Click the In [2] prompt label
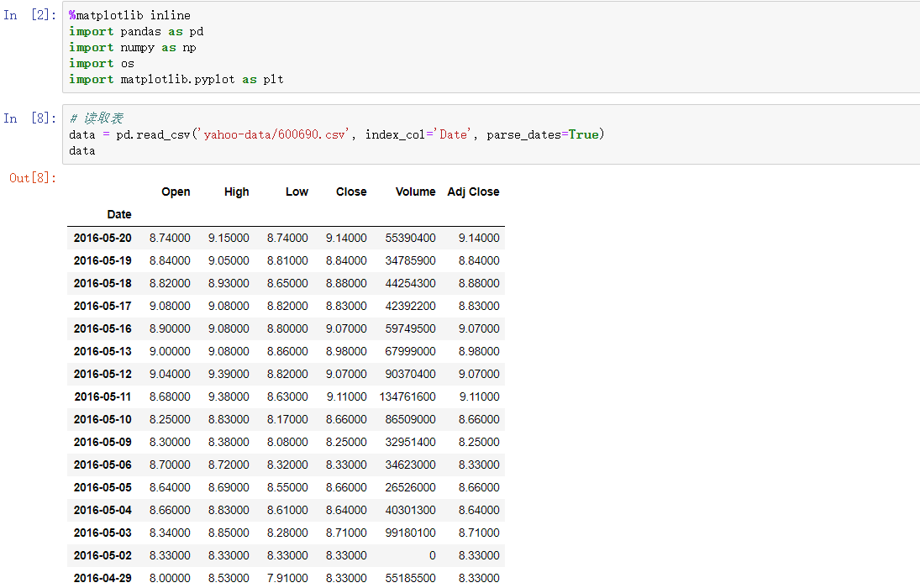 click(29, 15)
